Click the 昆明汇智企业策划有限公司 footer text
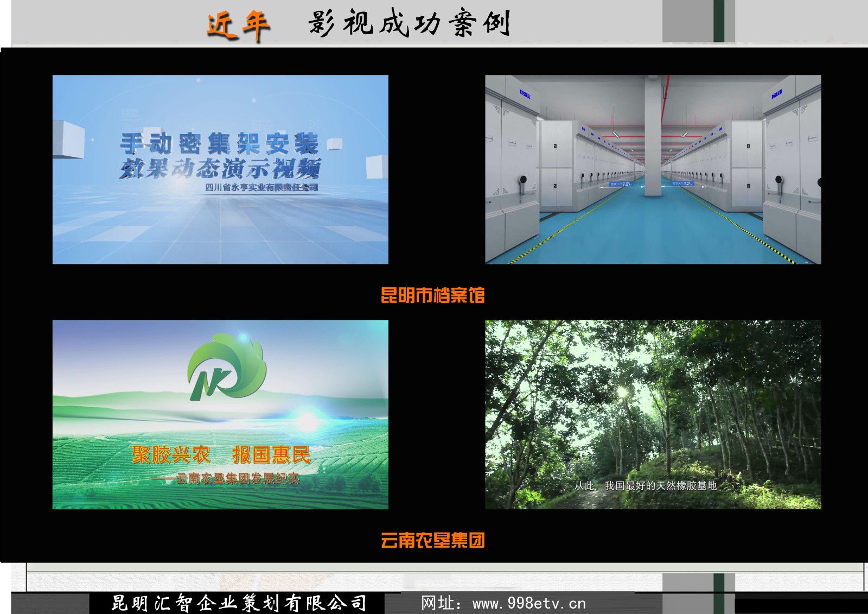The height and width of the screenshot is (614, 868). pyautogui.click(x=239, y=603)
